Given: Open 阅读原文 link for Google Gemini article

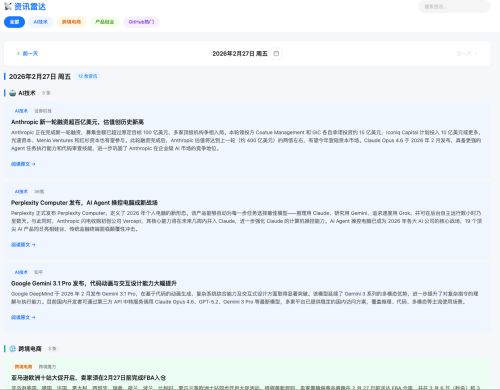Looking at the screenshot, I should [x=23, y=317].
